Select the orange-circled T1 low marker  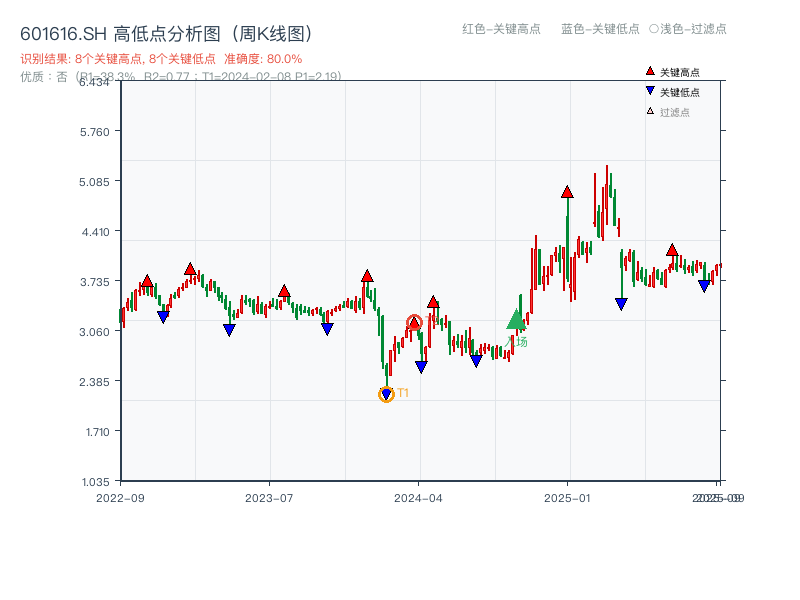[386, 392]
